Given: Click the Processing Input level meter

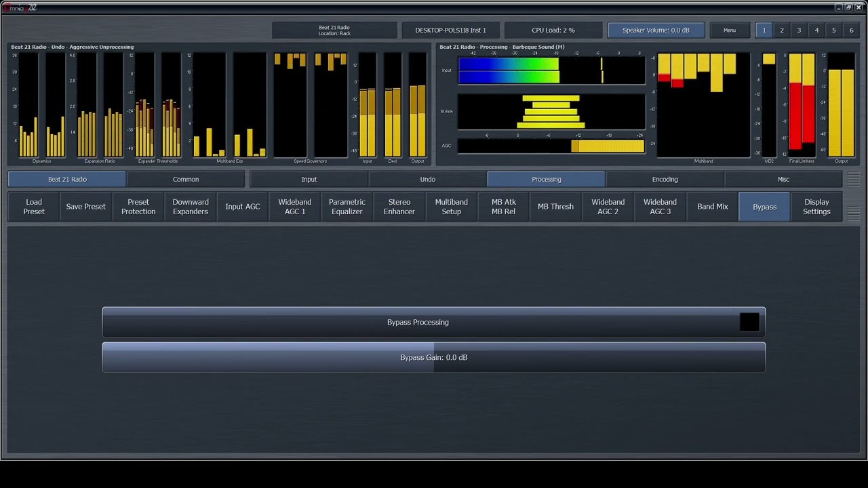Looking at the screenshot, I should click(x=552, y=70).
